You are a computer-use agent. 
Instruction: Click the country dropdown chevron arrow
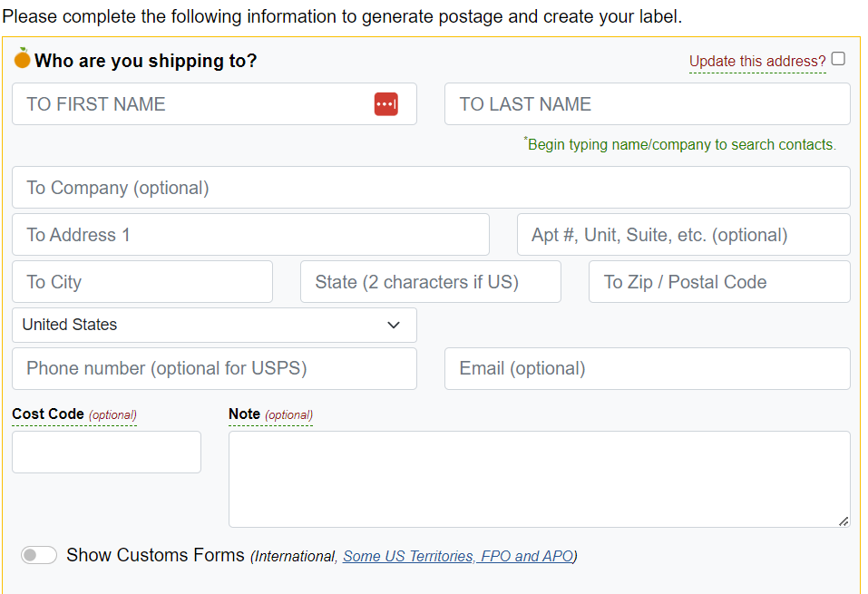tap(394, 325)
